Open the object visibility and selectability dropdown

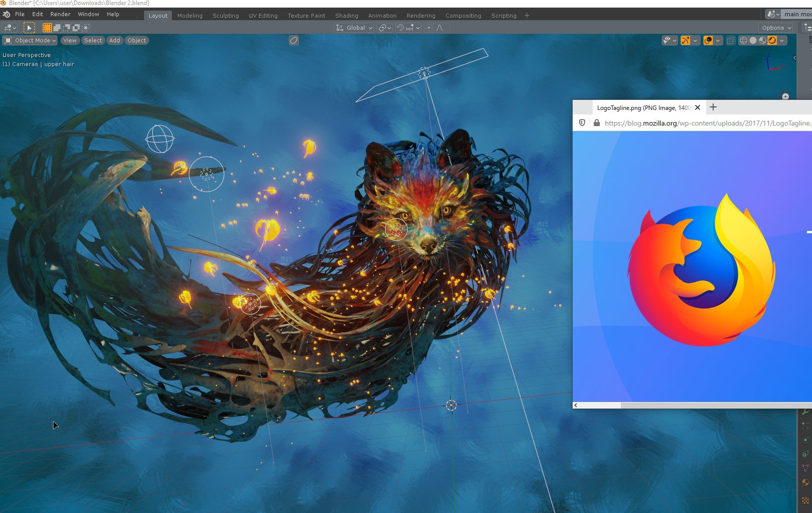pyautogui.click(x=670, y=40)
